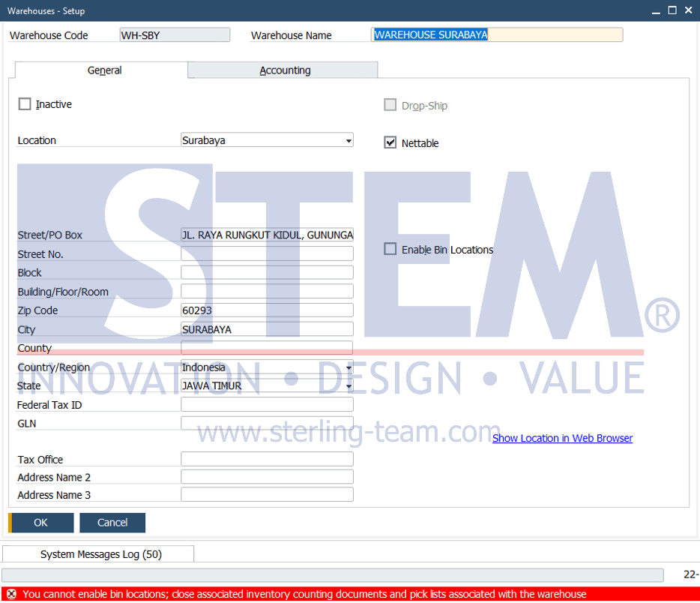Image resolution: width=700 pixels, height=603 pixels.
Task: Close the Warehouses Setup window
Action: coord(689,10)
